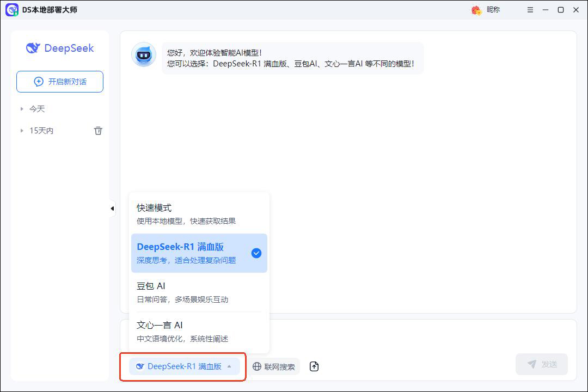
Task: Start a new chat with 开启新对话
Action: click(60, 82)
